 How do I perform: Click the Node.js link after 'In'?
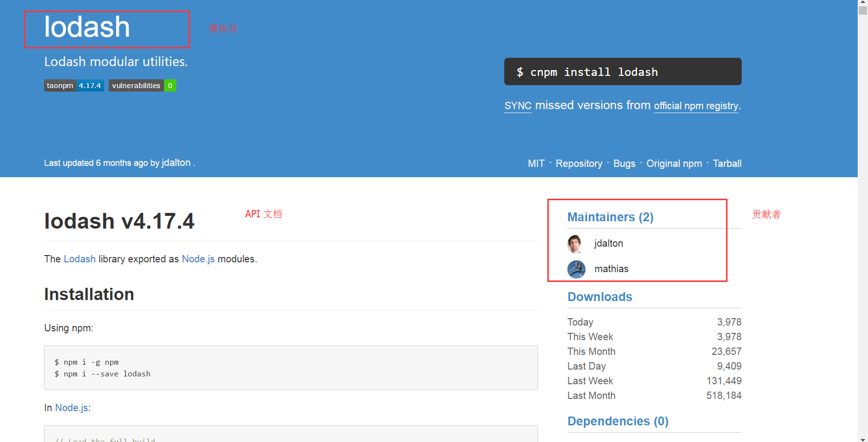click(71, 408)
